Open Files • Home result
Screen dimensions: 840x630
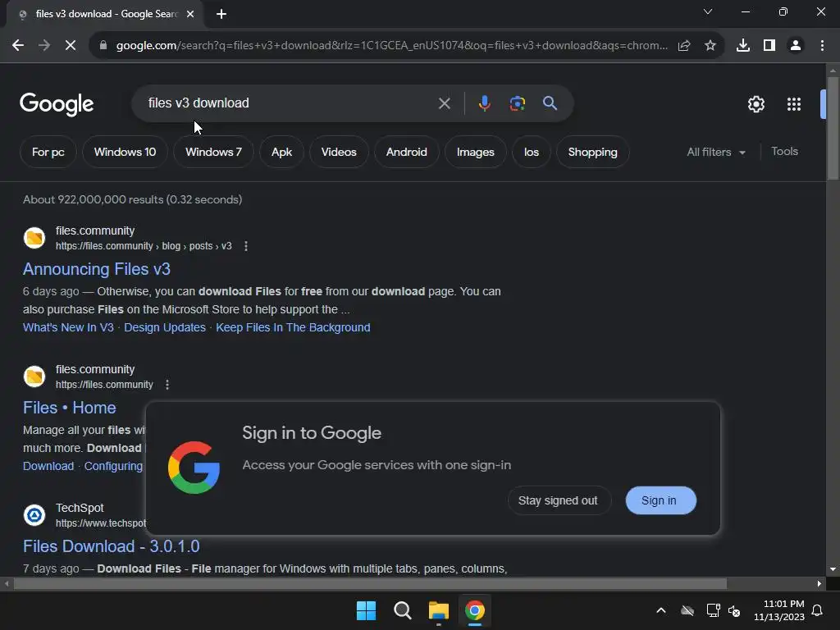[69, 408]
